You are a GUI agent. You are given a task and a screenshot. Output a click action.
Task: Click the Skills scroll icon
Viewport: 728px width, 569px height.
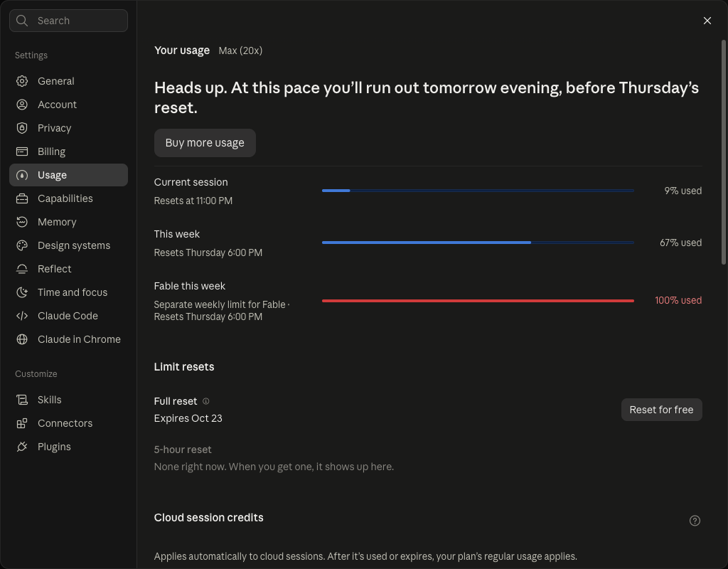click(22, 400)
